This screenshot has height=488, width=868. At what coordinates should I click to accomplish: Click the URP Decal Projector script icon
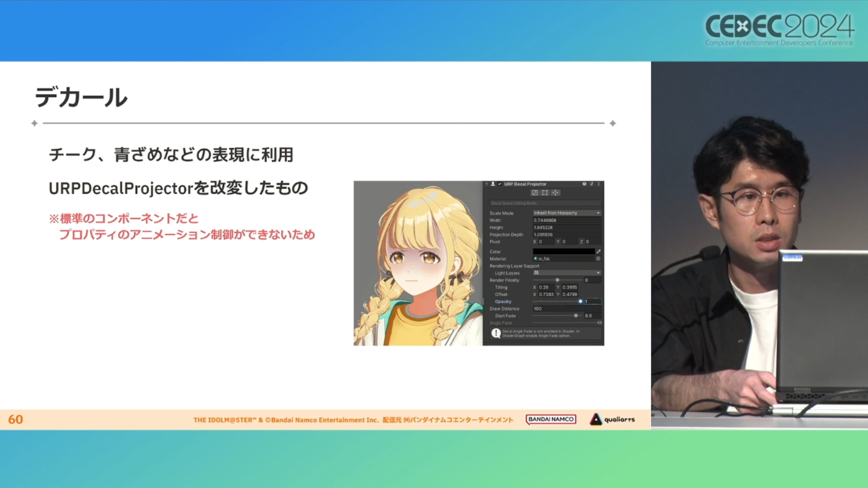pos(493,184)
